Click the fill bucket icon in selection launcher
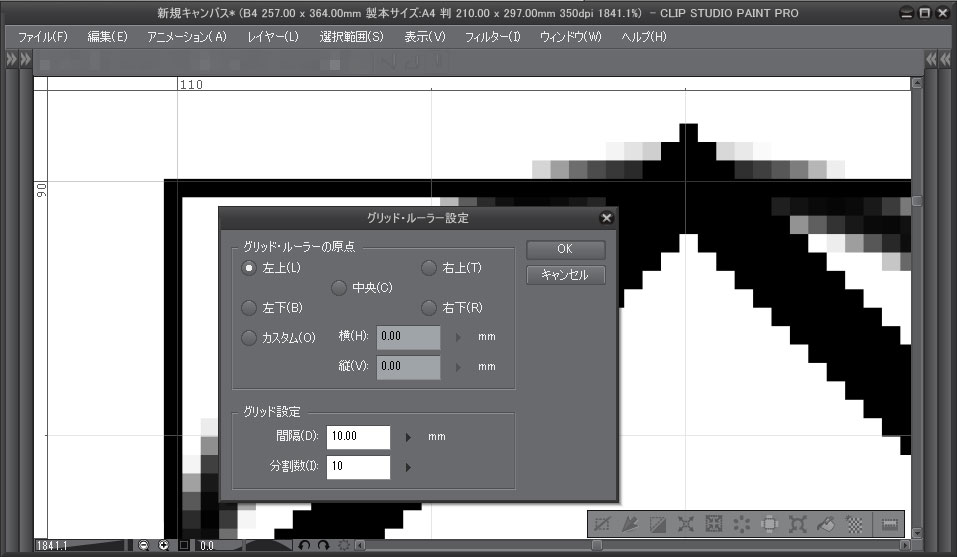The image size is (957, 557). (x=827, y=523)
